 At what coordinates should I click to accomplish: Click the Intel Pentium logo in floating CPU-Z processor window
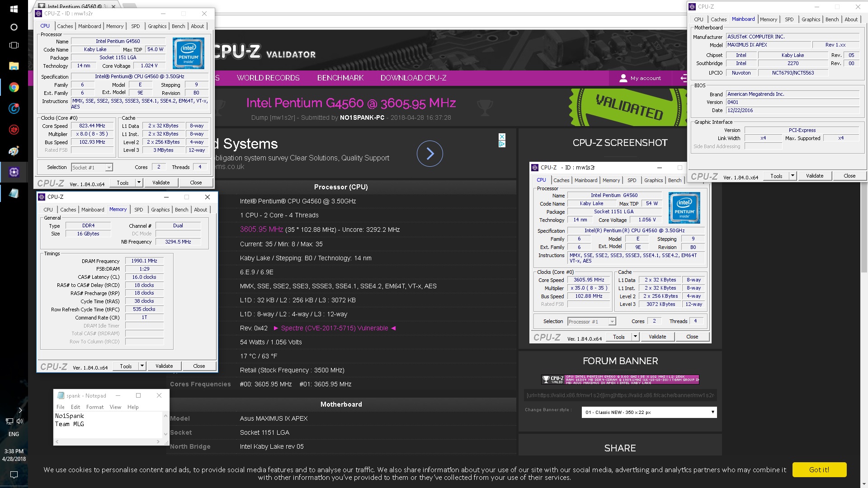pos(189,53)
